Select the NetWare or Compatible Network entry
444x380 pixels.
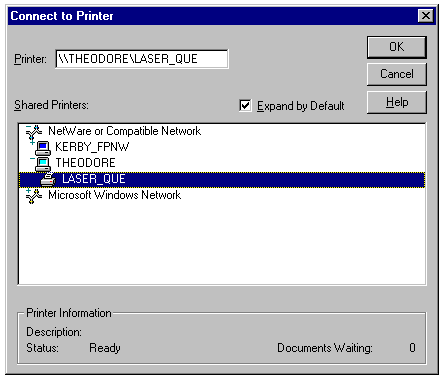(125, 131)
